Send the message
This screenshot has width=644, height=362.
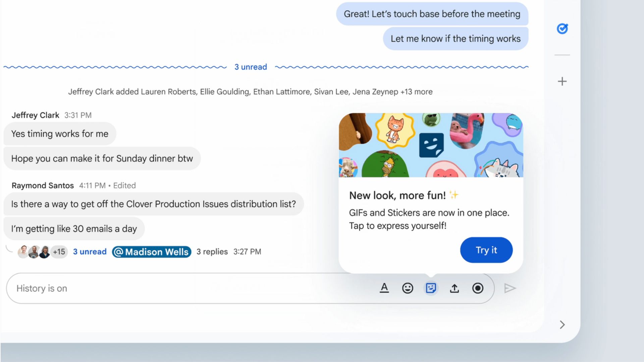(x=510, y=288)
